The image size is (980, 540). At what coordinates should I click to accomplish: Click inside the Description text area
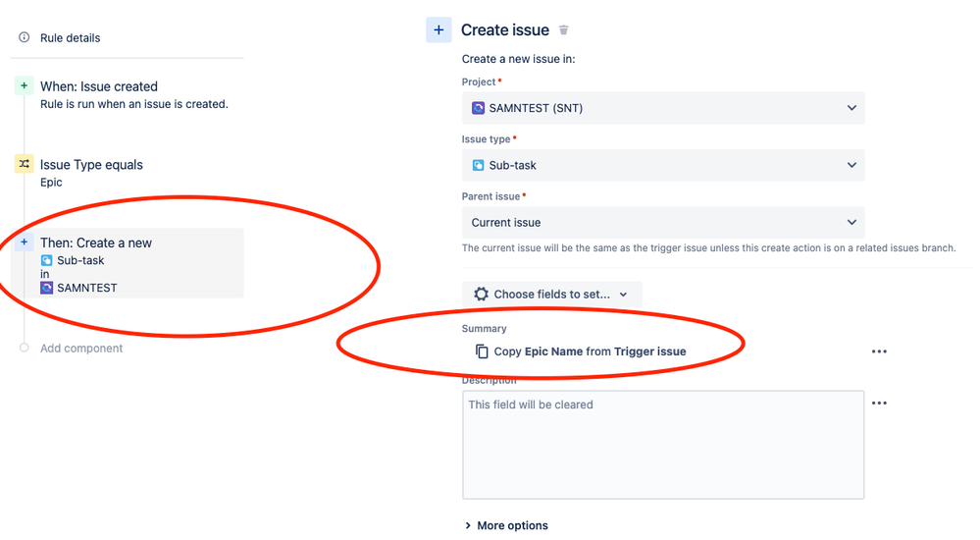coord(663,445)
